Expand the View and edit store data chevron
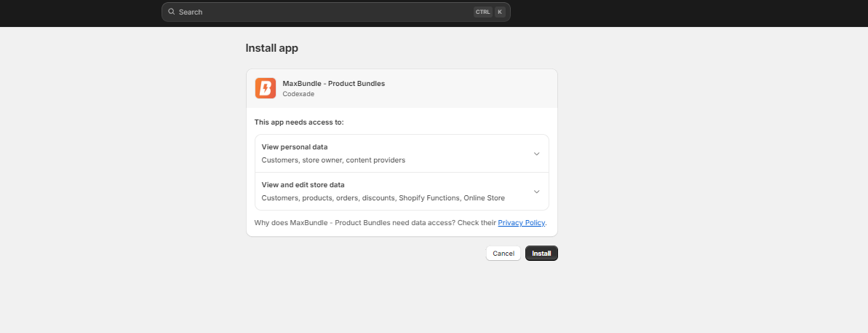The width and height of the screenshot is (868, 333). point(536,192)
